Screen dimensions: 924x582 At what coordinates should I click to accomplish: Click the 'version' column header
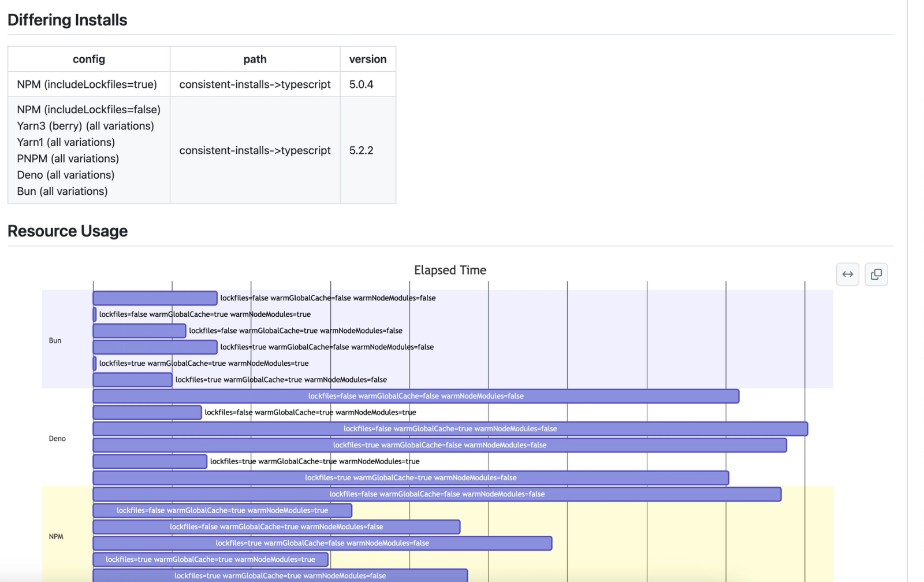click(368, 59)
